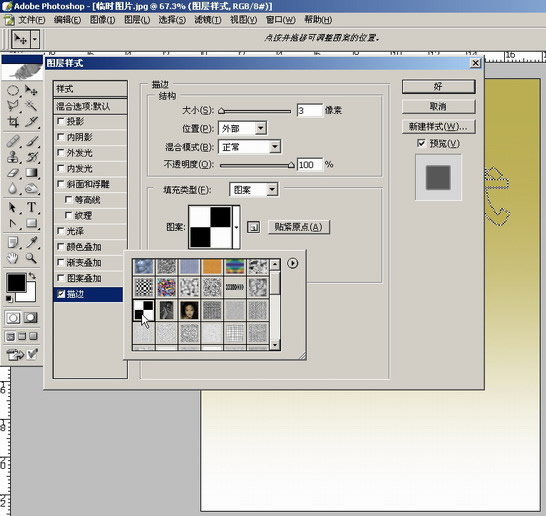Enable the 外发光 outer glow checkbox
The image size is (546, 516).
coord(61,153)
